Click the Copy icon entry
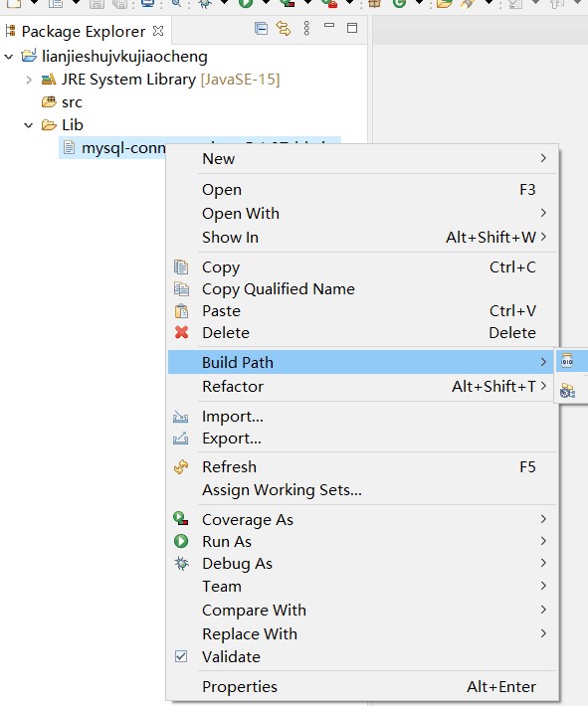The image size is (588, 706). [181, 267]
